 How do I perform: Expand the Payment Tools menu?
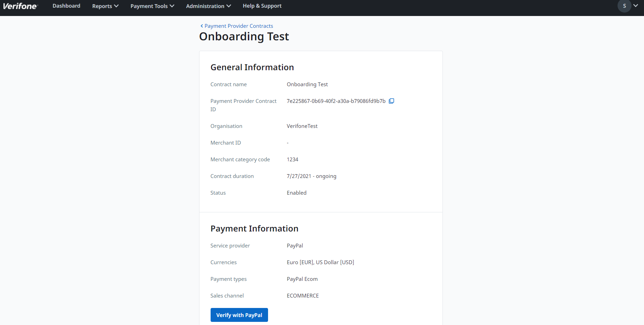pyautogui.click(x=152, y=6)
